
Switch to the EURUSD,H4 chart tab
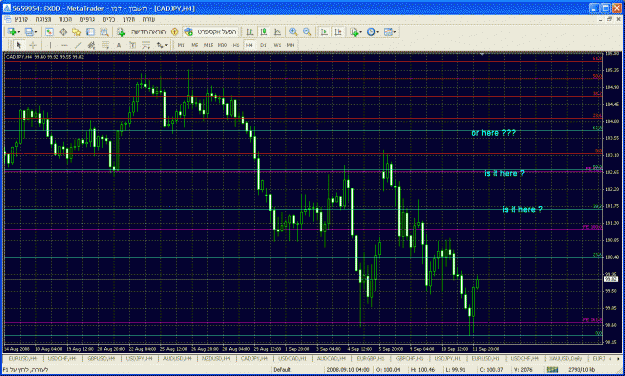pyautogui.click(x=23, y=359)
